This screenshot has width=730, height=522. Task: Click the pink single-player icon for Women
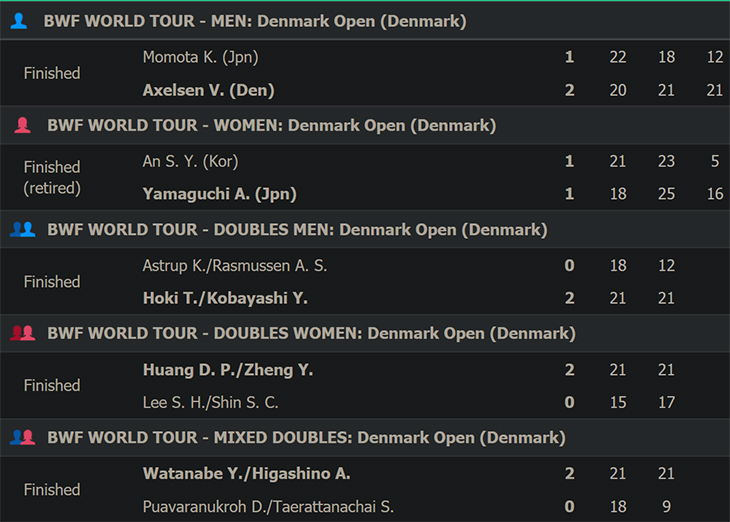coord(22,125)
